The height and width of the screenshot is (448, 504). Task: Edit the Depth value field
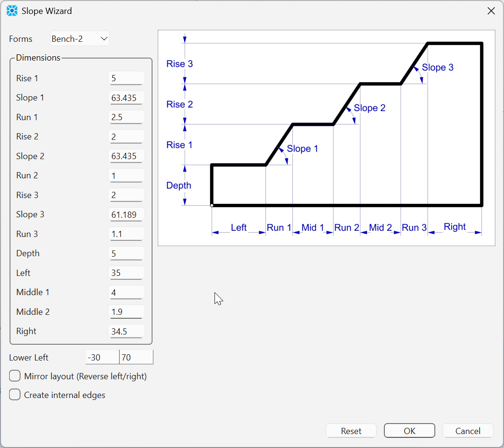[126, 254]
